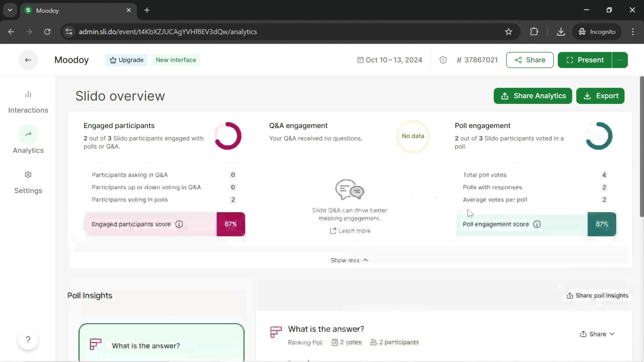Click the Slido overview heading

click(x=120, y=96)
